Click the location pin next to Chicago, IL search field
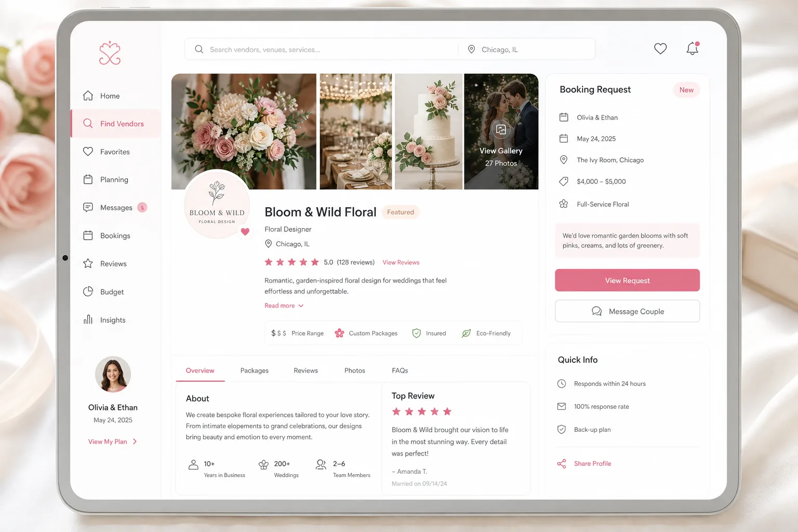This screenshot has height=532, width=798. pos(471,49)
